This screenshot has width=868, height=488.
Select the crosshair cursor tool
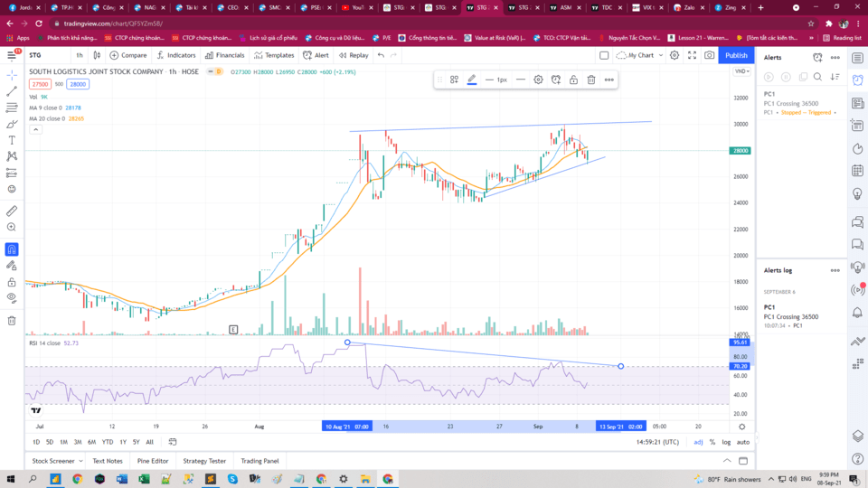[x=12, y=75]
